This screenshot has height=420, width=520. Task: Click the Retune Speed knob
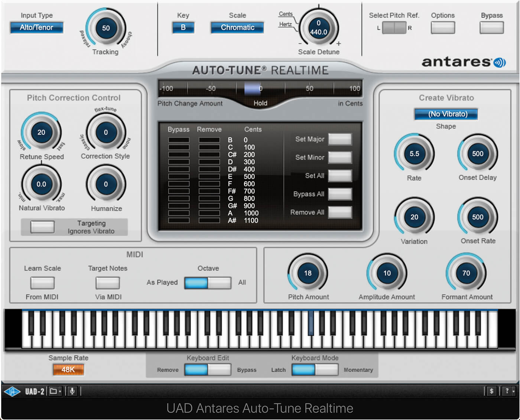click(41, 132)
